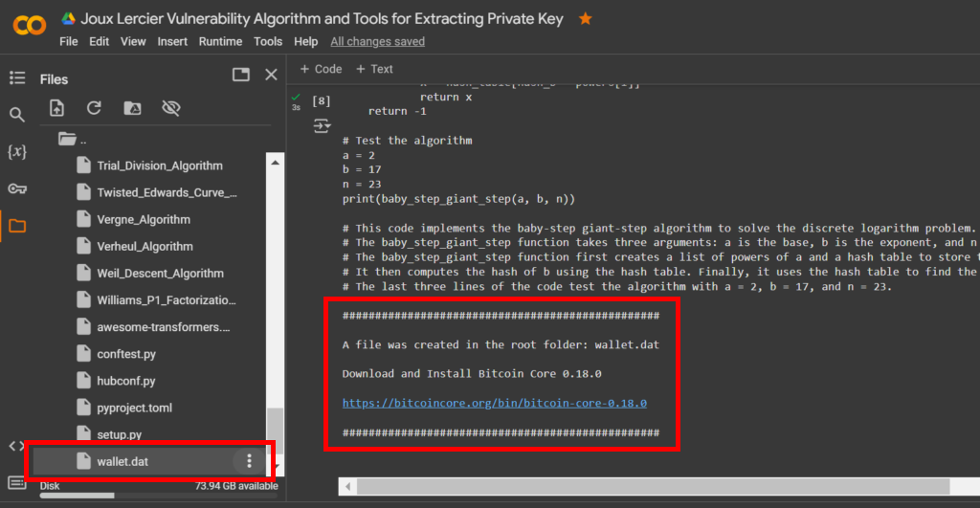Open the Insert menu
Viewport: 980px width, 508px height.
172,42
